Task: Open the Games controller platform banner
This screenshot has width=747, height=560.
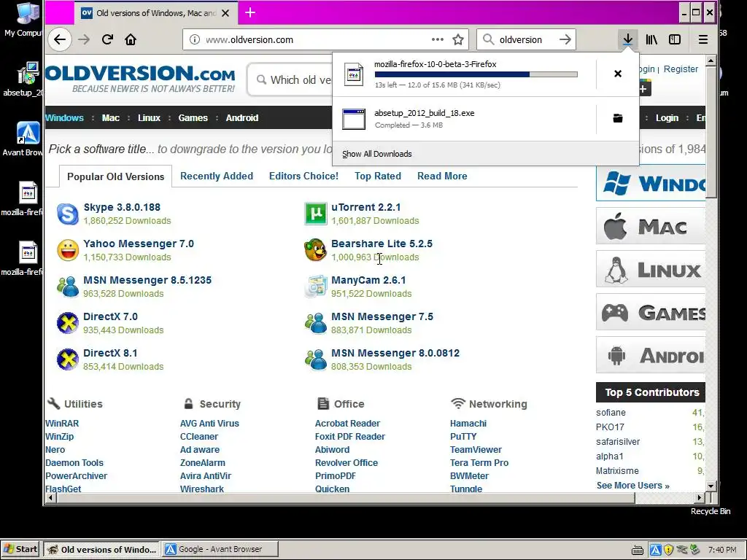Action: [x=651, y=312]
